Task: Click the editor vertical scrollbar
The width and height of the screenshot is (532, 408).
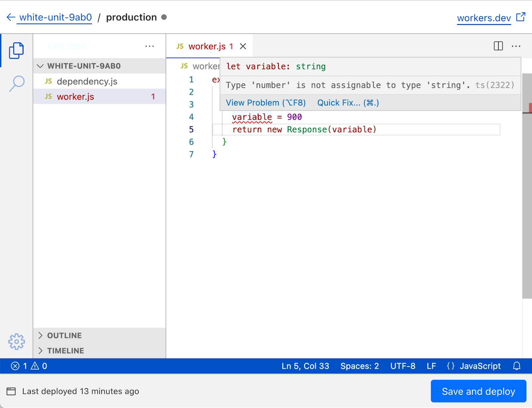Action: coord(527,200)
